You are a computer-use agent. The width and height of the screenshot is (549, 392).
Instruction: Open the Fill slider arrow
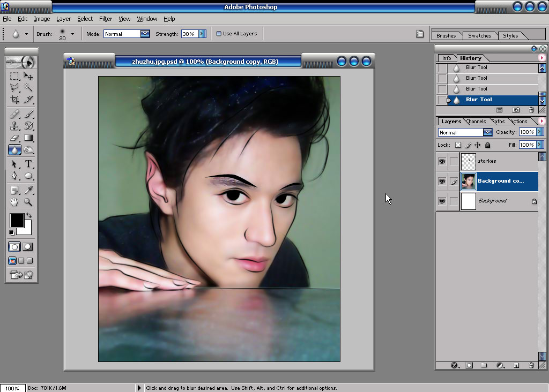pos(539,145)
